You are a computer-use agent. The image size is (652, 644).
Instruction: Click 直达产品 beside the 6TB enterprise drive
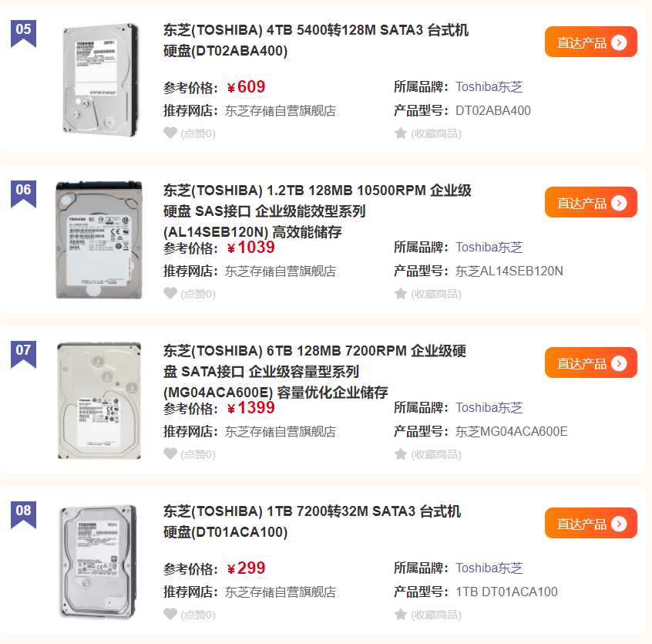tap(590, 363)
